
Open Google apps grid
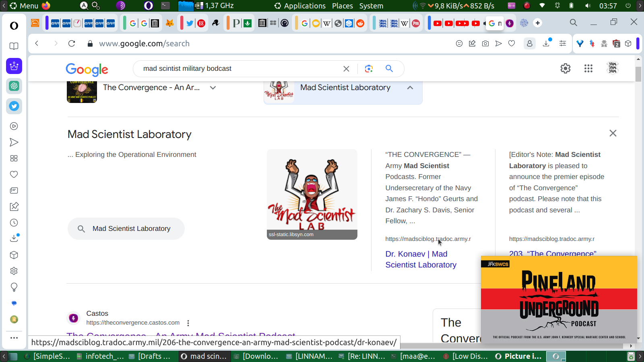click(x=588, y=69)
